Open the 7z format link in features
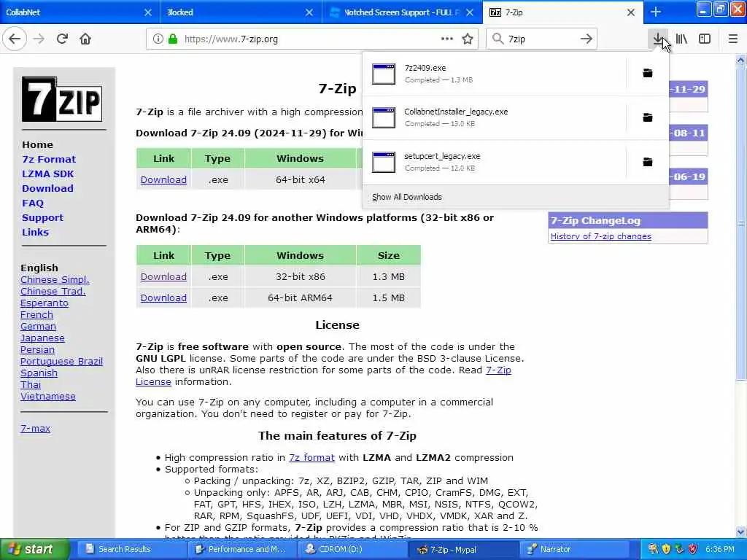Viewport: 747px width, 560px height. 311,458
